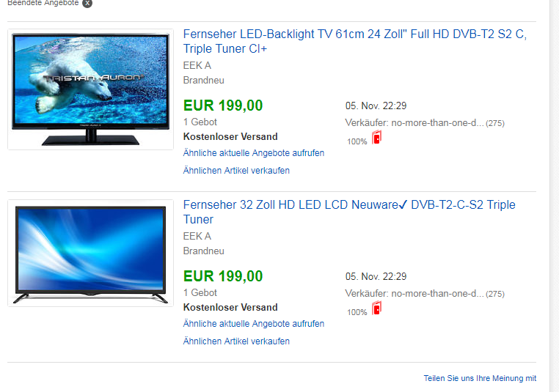Click red seller badge icon on second listing
Image resolution: width=559 pixels, height=392 pixels.
pos(376,308)
